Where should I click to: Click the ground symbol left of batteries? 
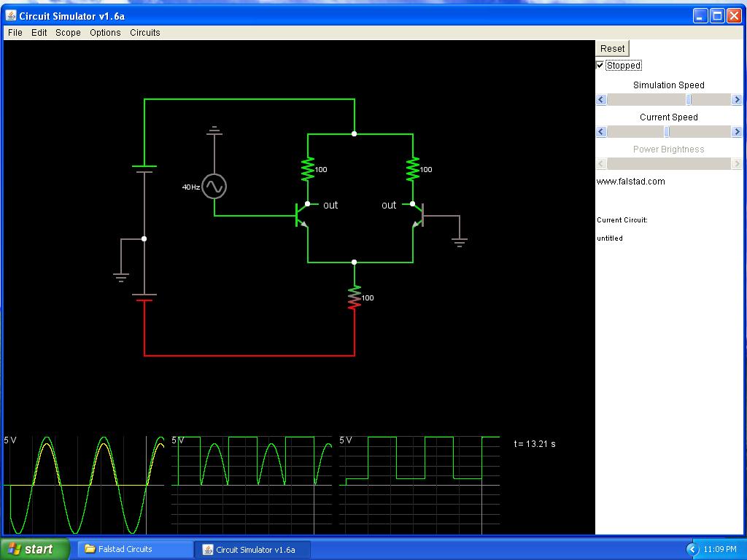121,276
